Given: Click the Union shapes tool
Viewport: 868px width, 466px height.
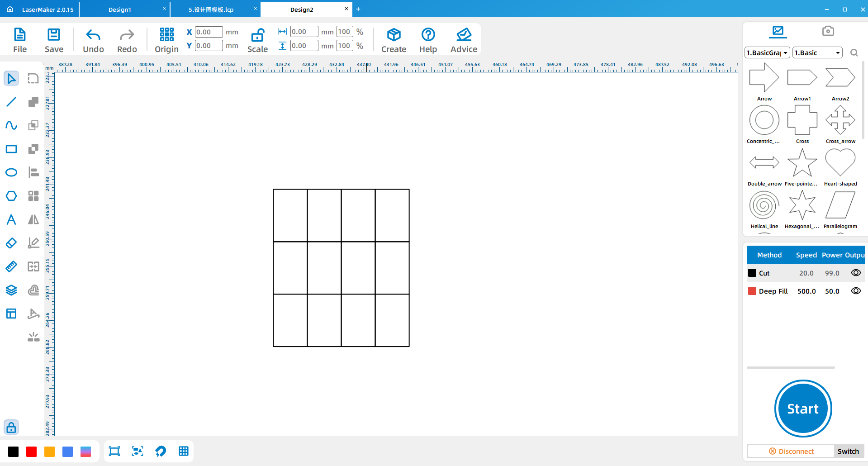Looking at the screenshot, I should pyautogui.click(x=33, y=102).
